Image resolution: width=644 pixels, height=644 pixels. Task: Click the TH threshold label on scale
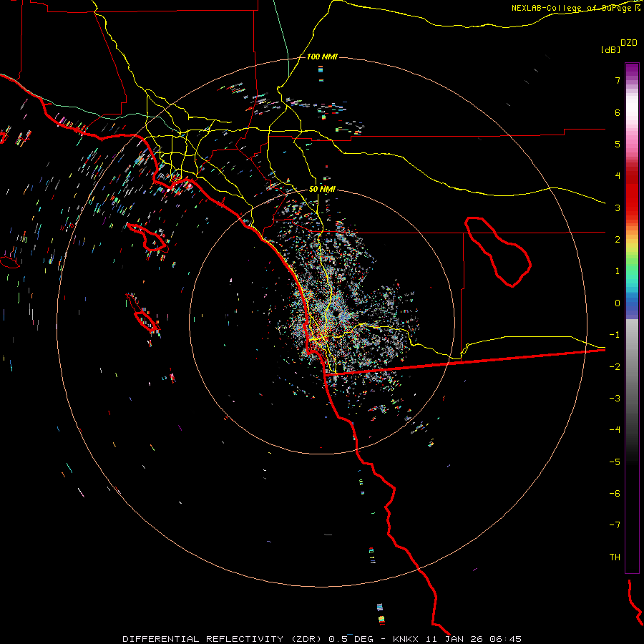pos(615,557)
